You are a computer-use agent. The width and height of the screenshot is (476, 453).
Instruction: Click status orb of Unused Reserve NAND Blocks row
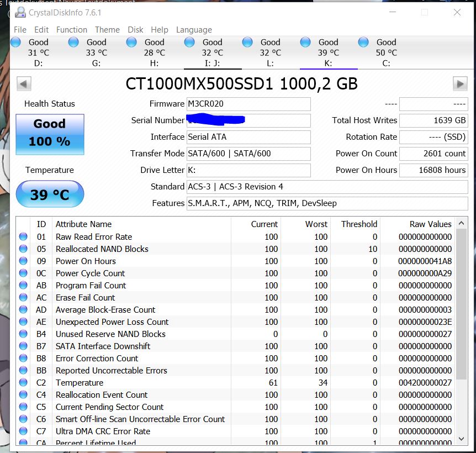(x=23, y=334)
